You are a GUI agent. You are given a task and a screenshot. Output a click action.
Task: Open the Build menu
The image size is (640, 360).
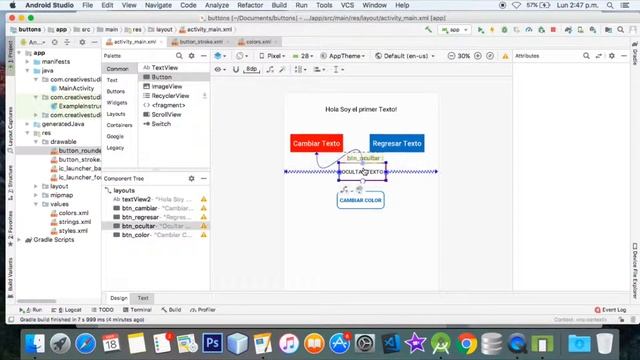(279, 5)
